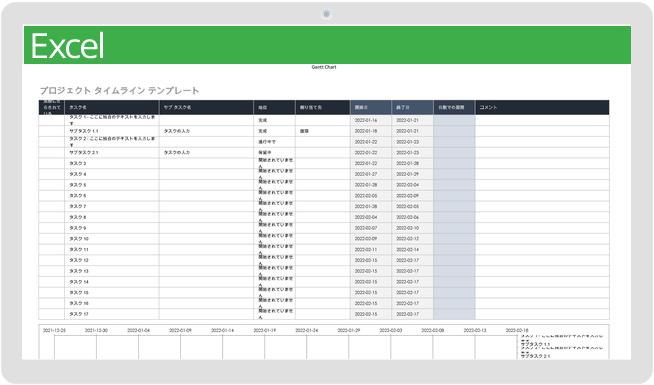Click the 2021-12-25 label on the chart axis
Screen dimensions: 654x385
point(54,330)
